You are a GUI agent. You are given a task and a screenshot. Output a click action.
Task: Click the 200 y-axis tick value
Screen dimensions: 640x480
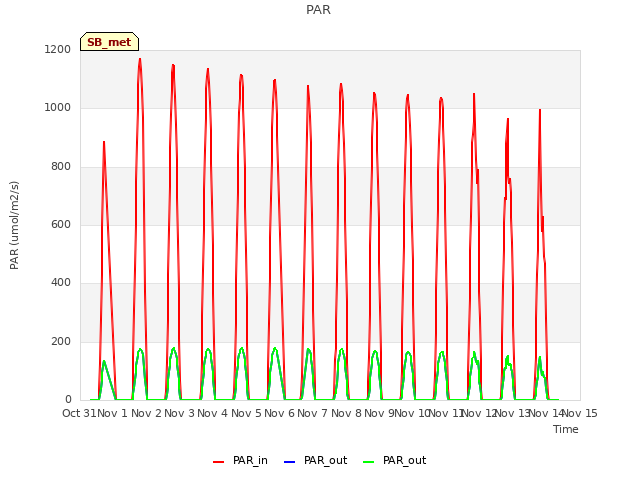coord(61,342)
